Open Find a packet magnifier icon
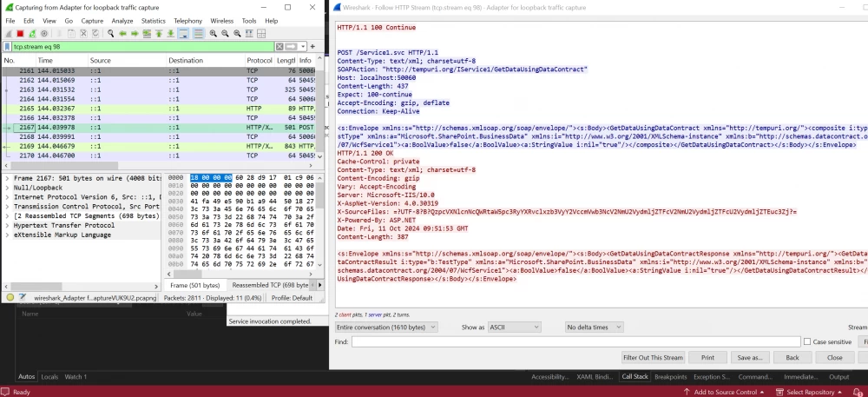 [x=111, y=34]
